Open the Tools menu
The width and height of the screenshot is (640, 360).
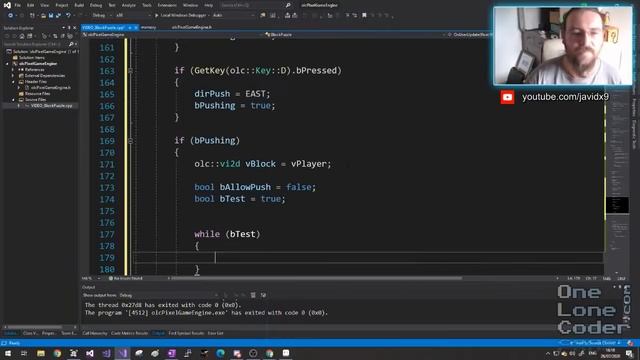coord(147,5)
